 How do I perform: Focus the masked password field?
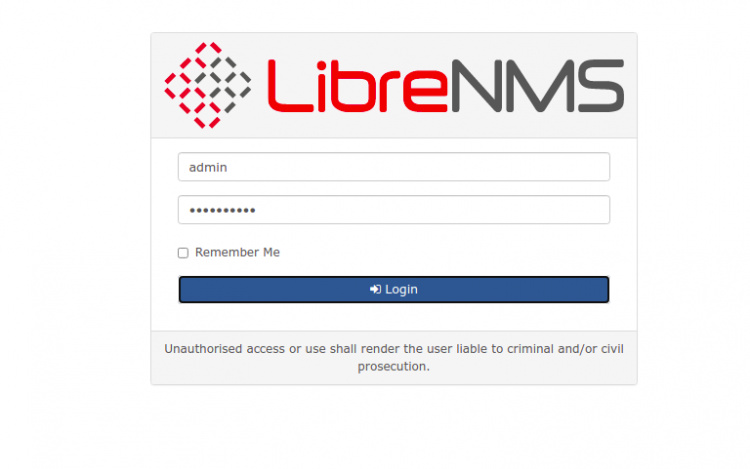(x=394, y=209)
